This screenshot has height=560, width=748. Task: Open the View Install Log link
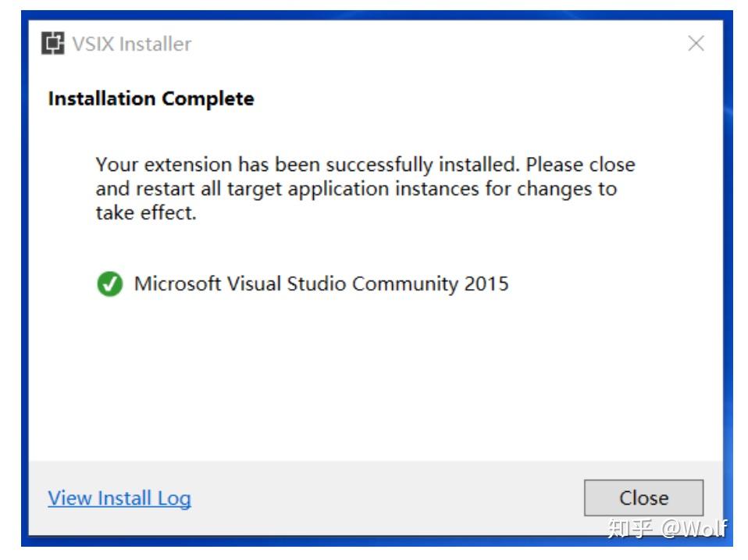[119, 498]
